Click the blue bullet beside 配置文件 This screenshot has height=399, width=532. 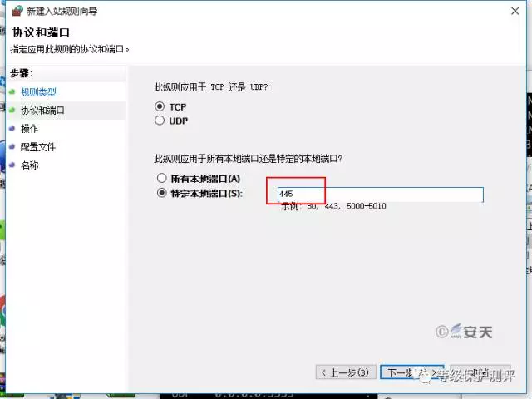tap(12, 147)
